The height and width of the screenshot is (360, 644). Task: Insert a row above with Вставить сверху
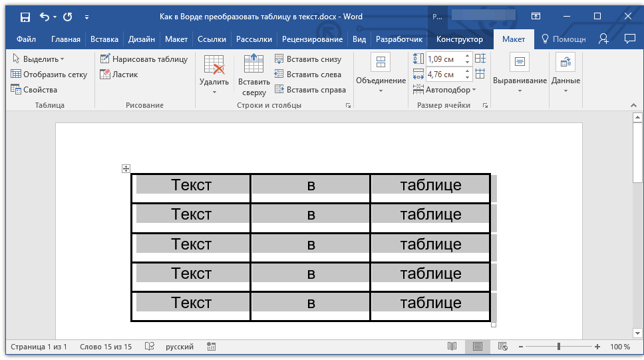point(254,75)
